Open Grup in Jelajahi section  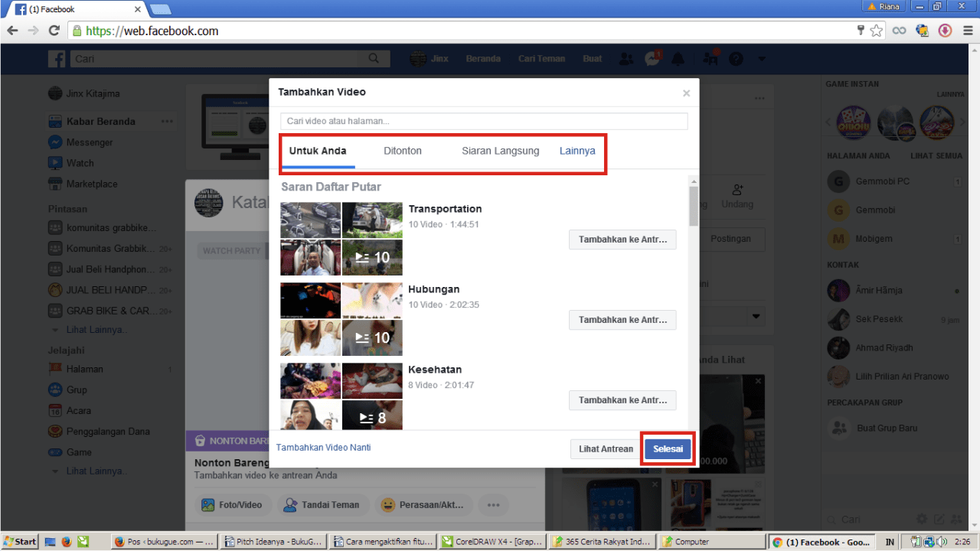[x=67, y=390]
